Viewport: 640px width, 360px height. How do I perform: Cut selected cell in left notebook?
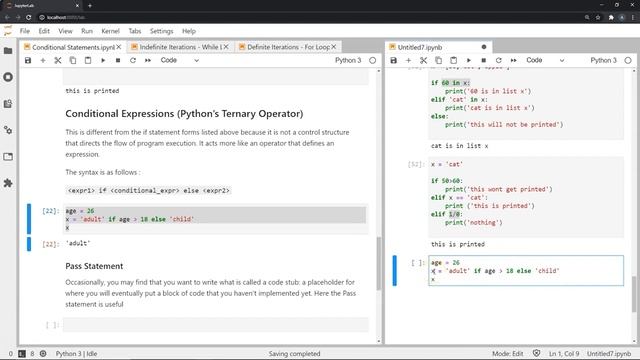click(58, 60)
